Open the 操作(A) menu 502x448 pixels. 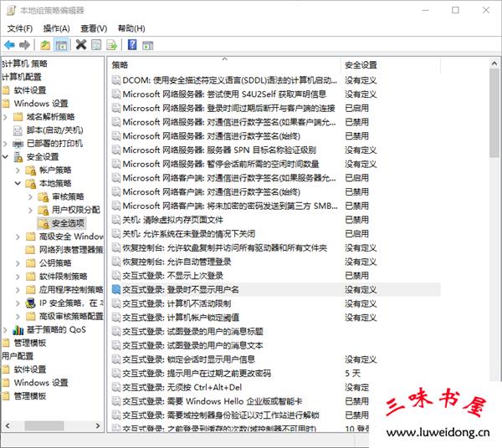click(57, 28)
